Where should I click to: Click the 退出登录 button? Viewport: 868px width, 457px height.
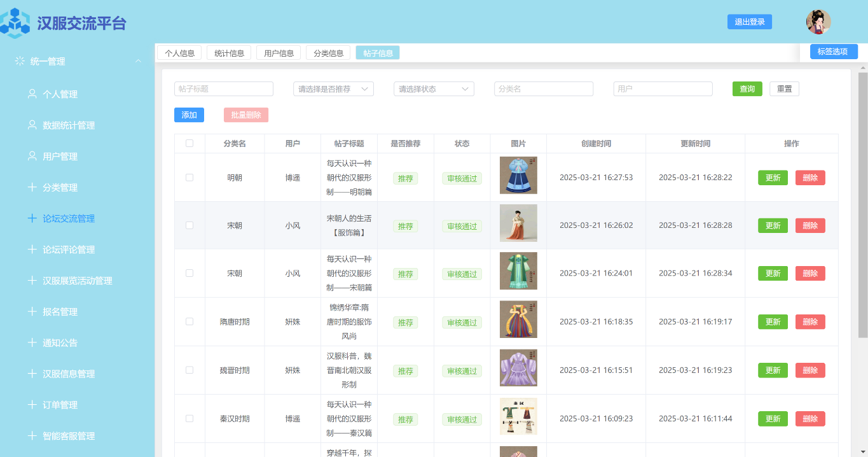[750, 22]
